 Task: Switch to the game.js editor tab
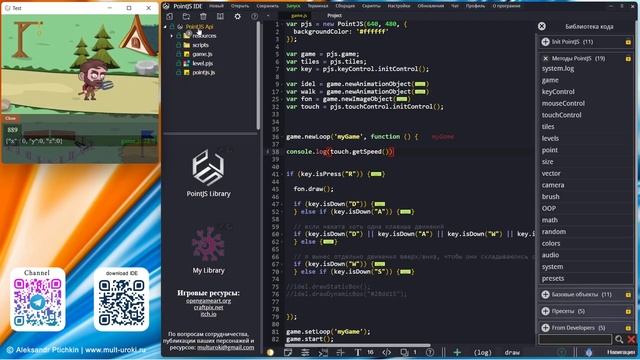tap(299, 16)
